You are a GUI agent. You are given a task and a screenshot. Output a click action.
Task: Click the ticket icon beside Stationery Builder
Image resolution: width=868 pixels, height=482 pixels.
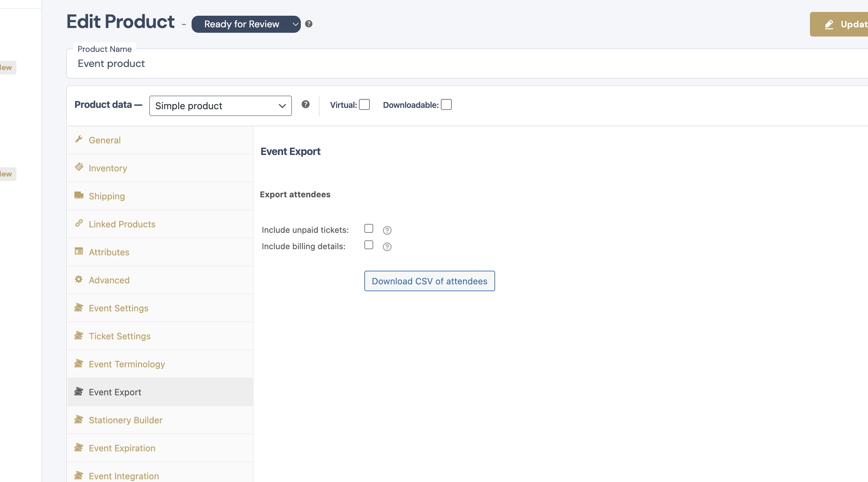tap(79, 419)
